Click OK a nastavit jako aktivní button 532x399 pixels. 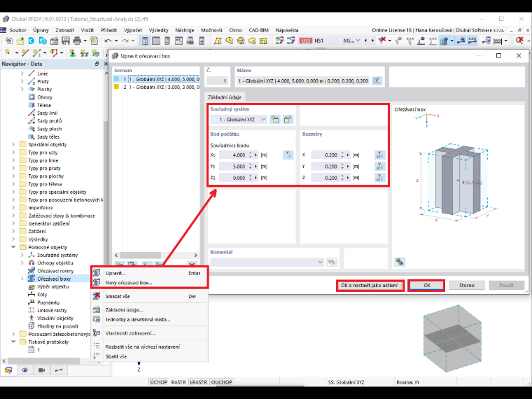click(369, 285)
